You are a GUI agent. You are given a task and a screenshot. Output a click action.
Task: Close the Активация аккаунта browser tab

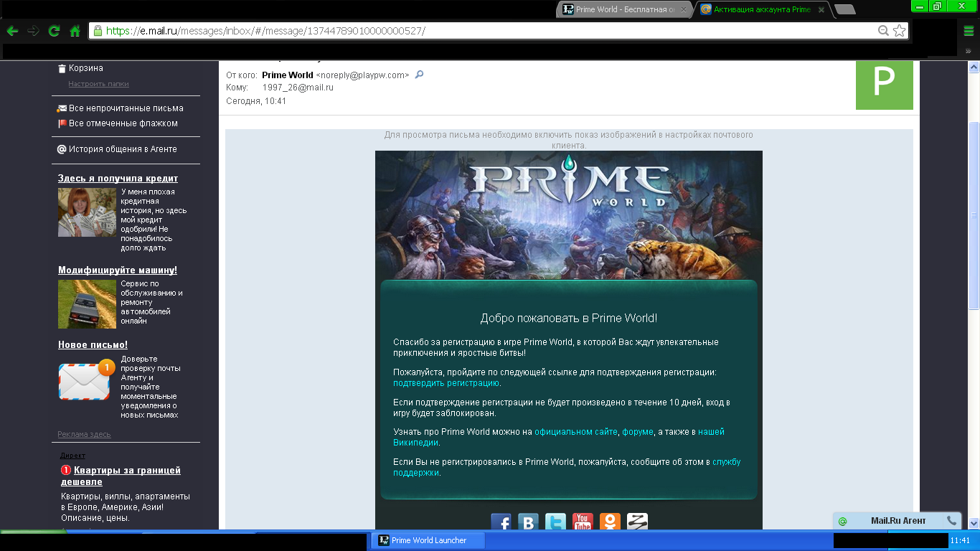(821, 10)
